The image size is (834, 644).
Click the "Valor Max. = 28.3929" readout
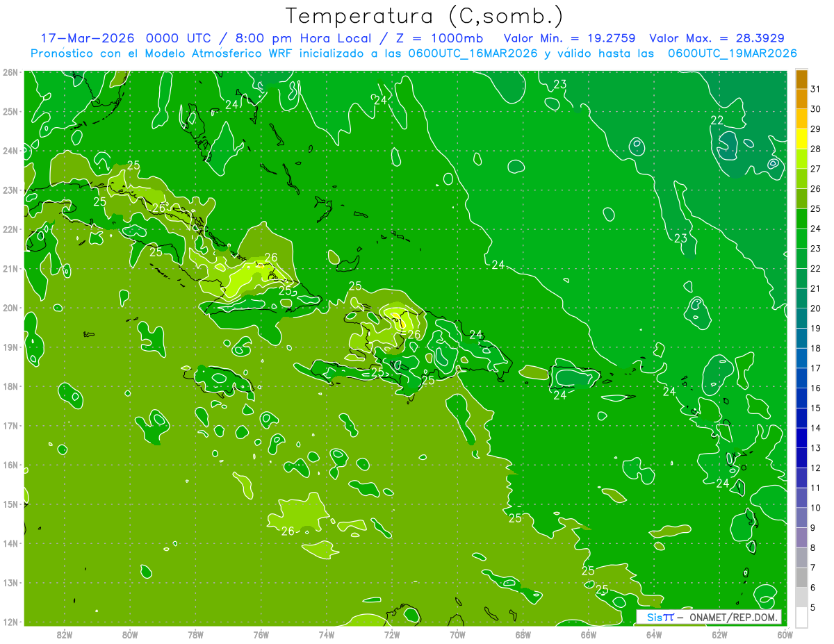point(717,38)
